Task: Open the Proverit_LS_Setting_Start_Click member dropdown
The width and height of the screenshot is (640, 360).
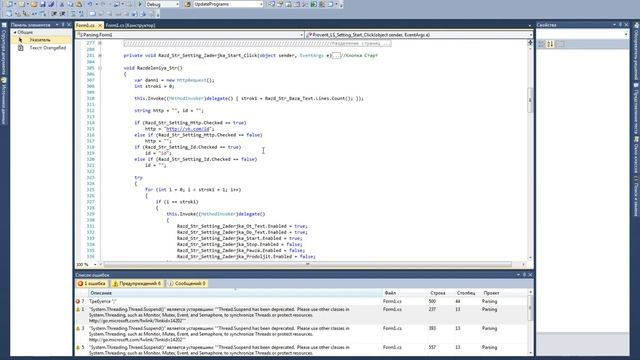Action: click(530, 35)
